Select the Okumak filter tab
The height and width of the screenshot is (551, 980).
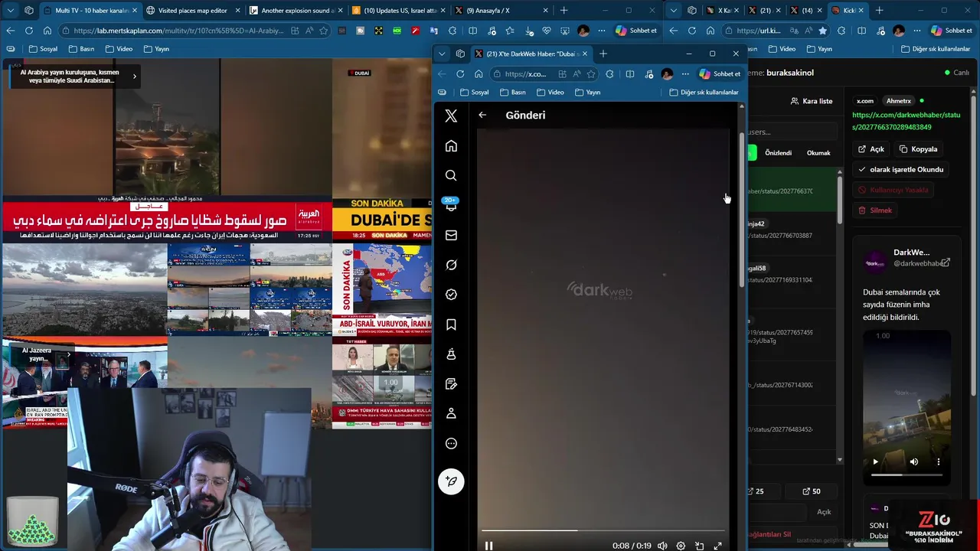[x=818, y=153]
